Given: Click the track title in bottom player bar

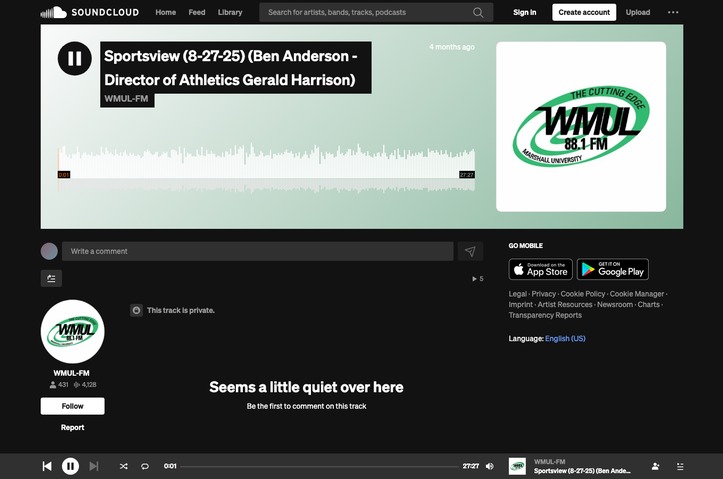Looking at the screenshot, I should [582, 471].
